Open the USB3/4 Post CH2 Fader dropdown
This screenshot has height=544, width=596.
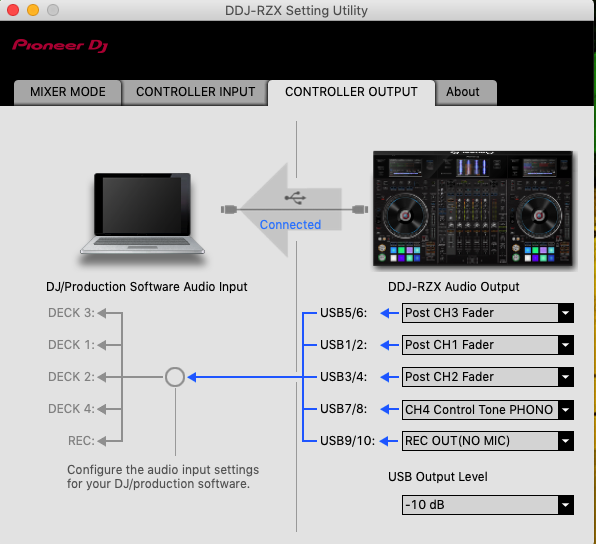(x=488, y=377)
